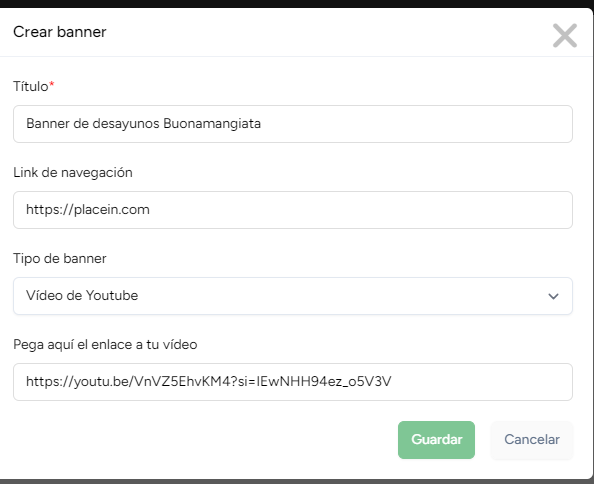Image resolution: width=594 pixels, height=484 pixels.
Task: Click the word Buonamangiata in the title
Action: pyautogui.click(x=212, y=123)
